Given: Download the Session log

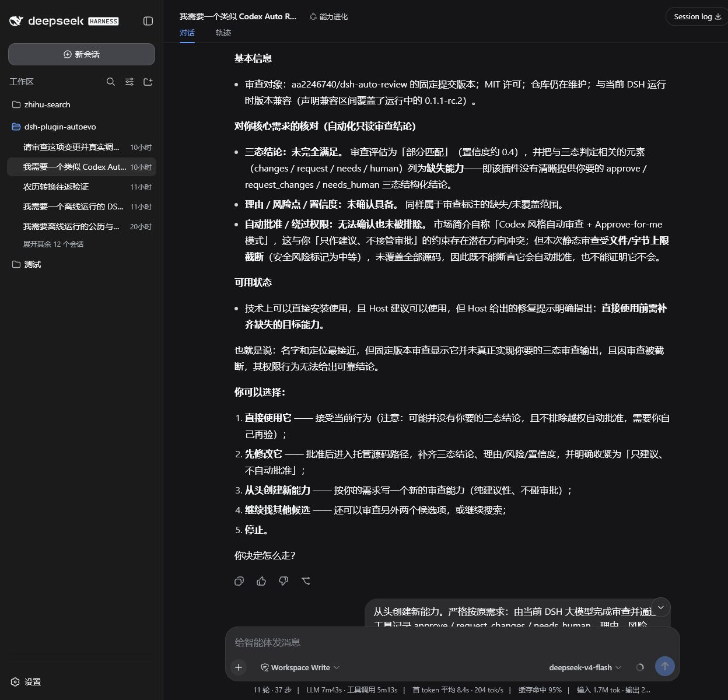Looking at the screenshot, I should pos(698,16).
